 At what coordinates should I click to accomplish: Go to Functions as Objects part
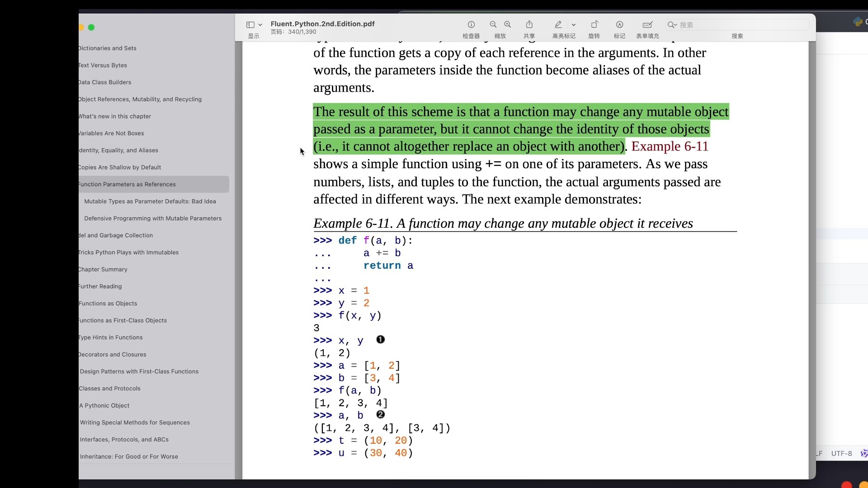click(108, 304)
